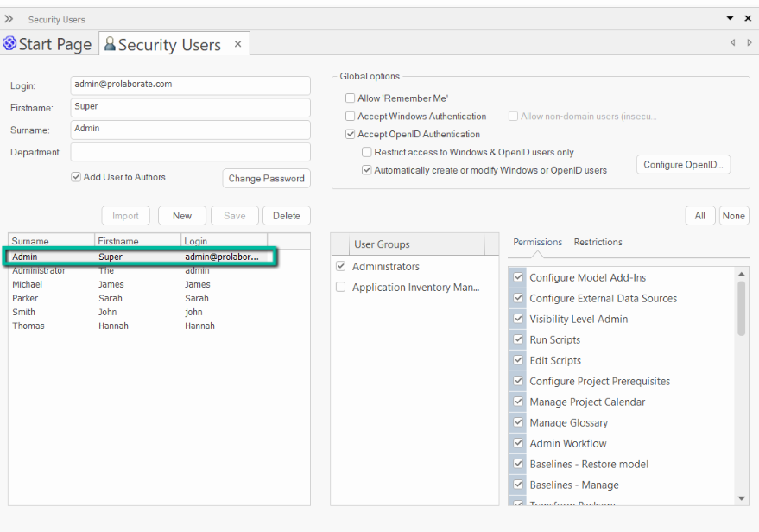Open the window dropdown arrow at top right

point(730,18)
